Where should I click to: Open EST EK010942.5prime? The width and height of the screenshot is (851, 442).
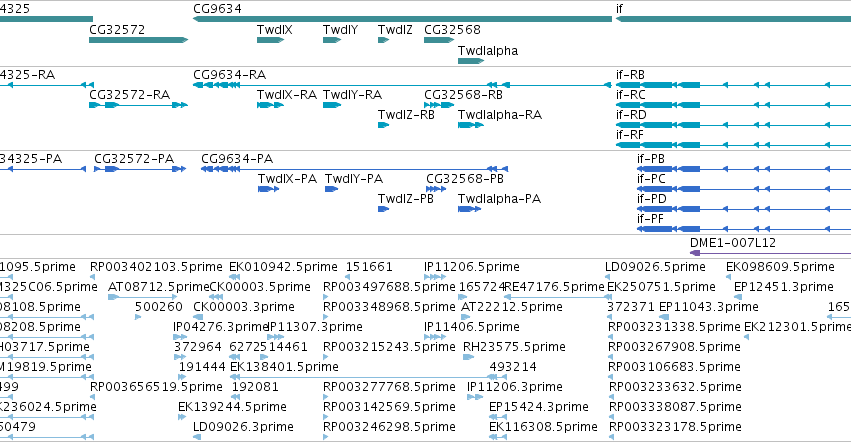pyautogui.click(x=283, y=267)
